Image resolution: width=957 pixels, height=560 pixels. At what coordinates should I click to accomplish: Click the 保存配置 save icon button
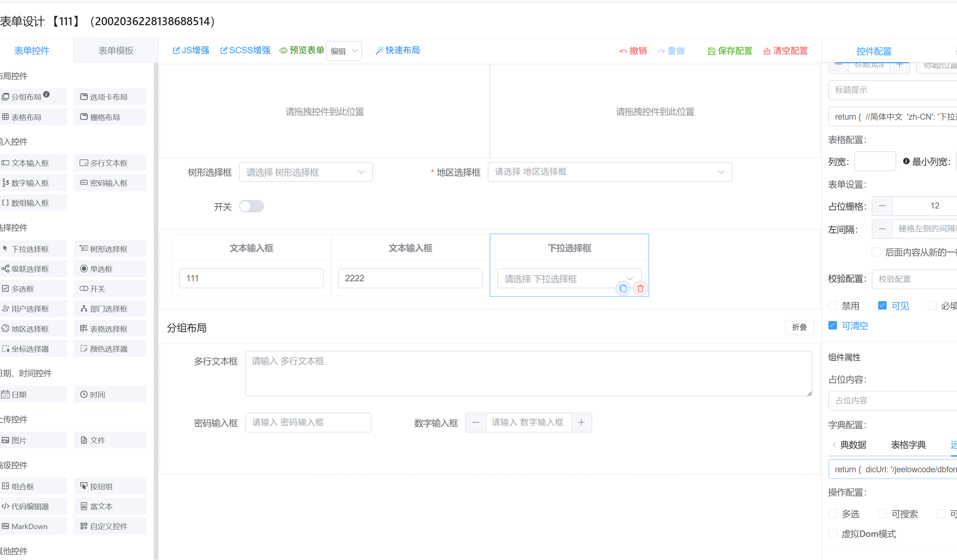(730, 51)
